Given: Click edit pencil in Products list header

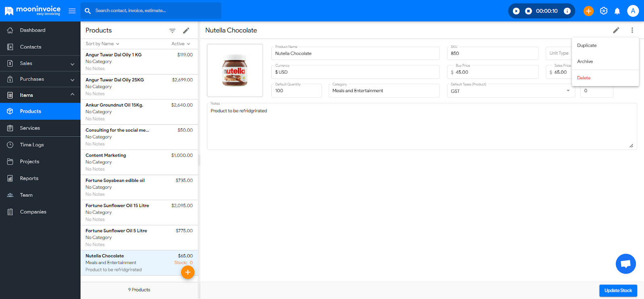Looking at the screenshot, I should 186,31.
